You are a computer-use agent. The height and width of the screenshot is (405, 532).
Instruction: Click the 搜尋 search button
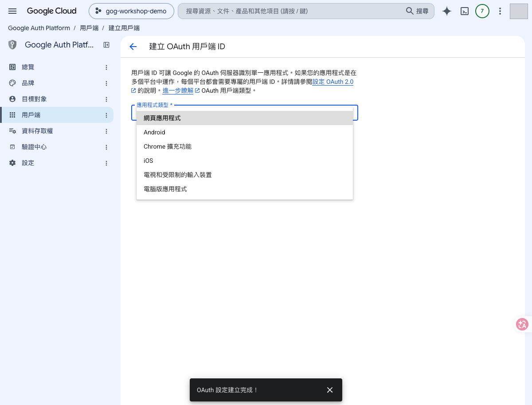coord(418,11)
